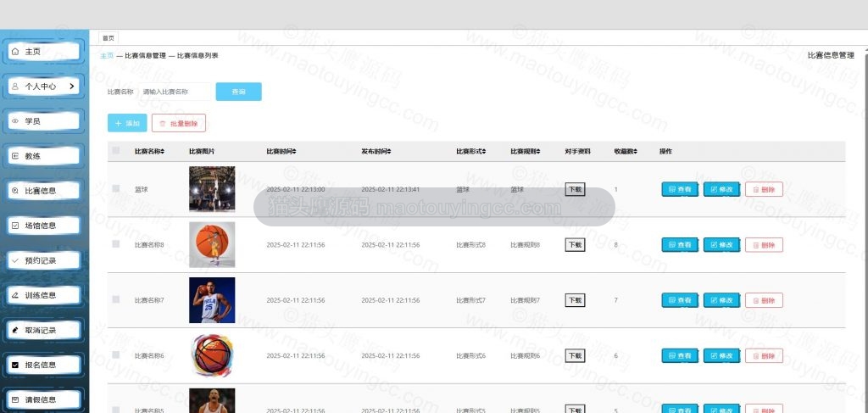Click the eye icon beside 学员
The height and width of the screenshot is (413, 868).
[15, 121]
